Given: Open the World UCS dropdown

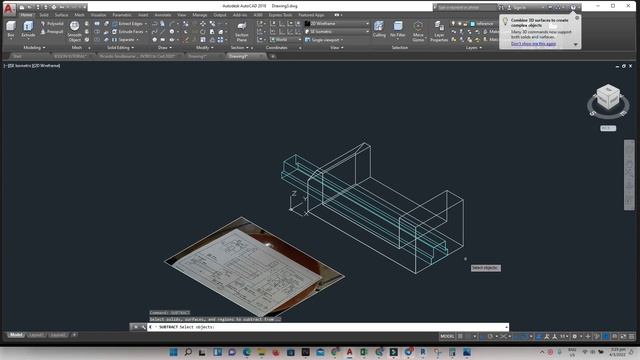Looking at the screenshot, I should point(286,40).
